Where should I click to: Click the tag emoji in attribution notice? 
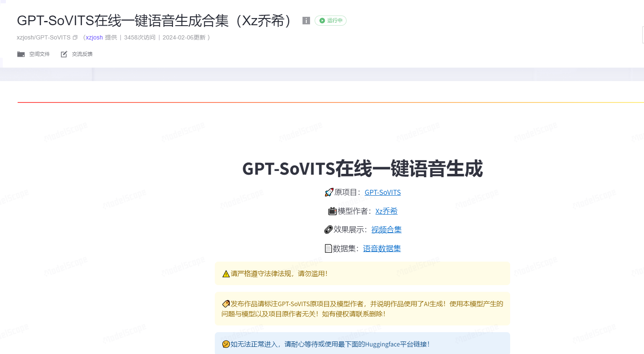click(226, 304)
